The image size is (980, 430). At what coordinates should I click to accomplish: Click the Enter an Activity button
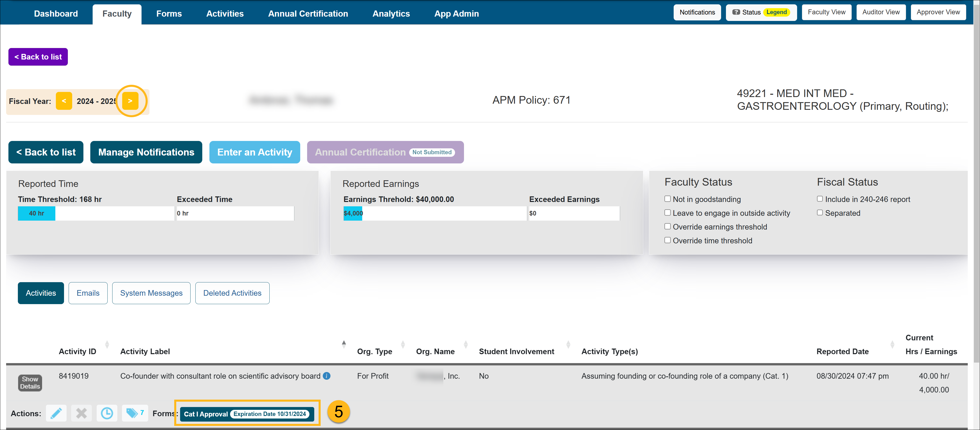pyautogui.click(x=255, y=152)
